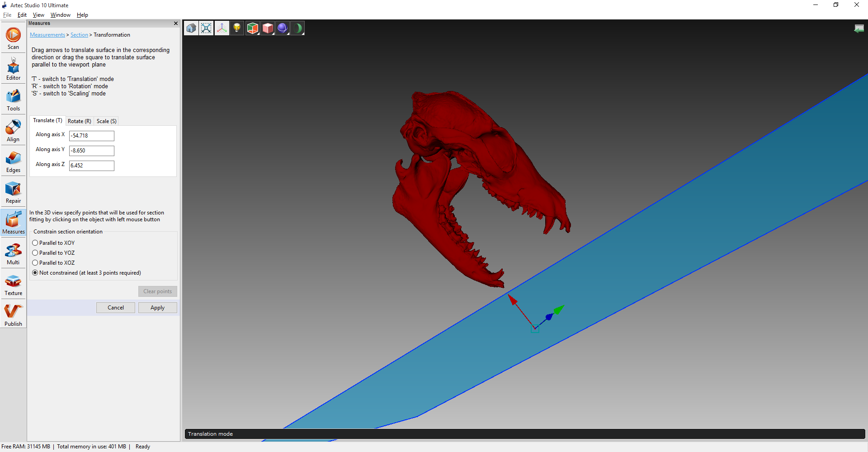Toggle the coordinate axes grid icon
Image resolution: width=868 pixels, height=452 pixels.
pyautogui.click(x=222, y=28)
